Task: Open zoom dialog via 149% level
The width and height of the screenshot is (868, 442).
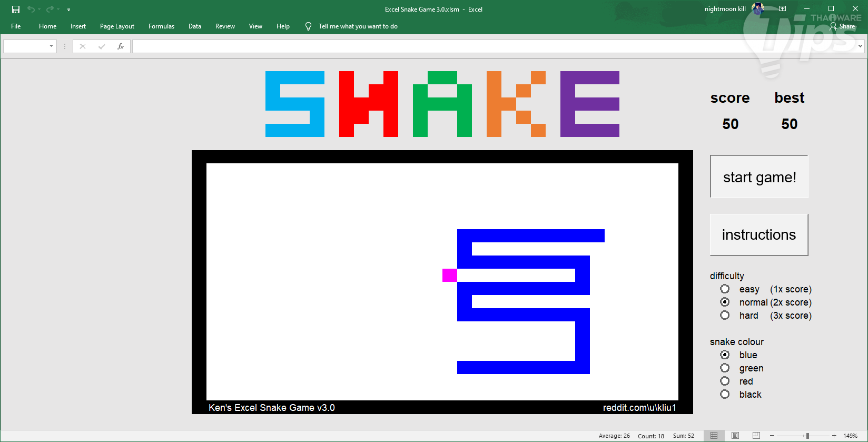Action: pos(851,436)
